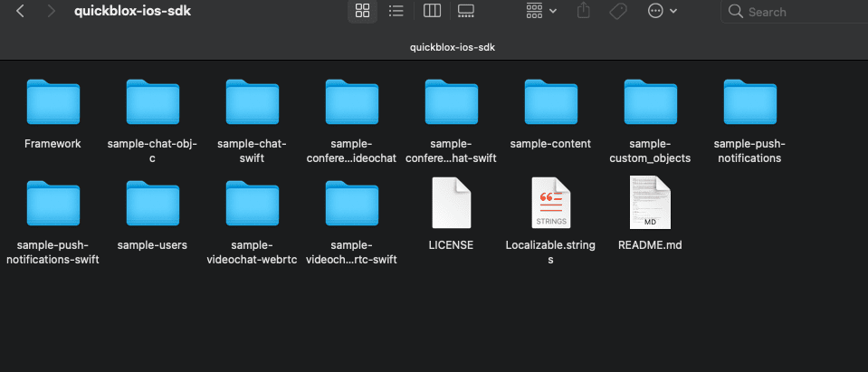Select the sample-push-notifications-swift folder icon

point(53,204)
